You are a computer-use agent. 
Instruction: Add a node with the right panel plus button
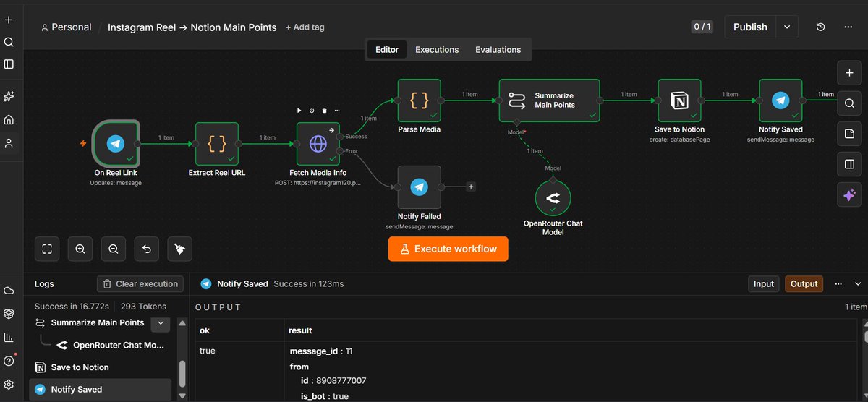pyautogui.click(x=849, y=73)
